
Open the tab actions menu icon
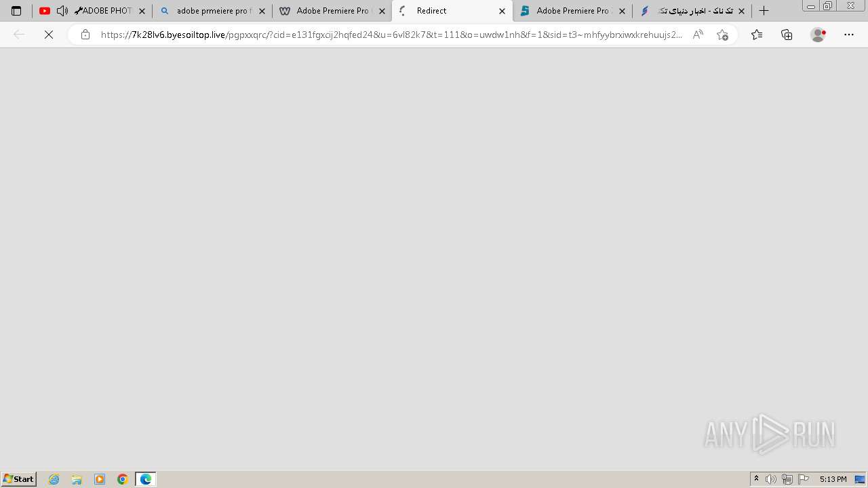16,11
